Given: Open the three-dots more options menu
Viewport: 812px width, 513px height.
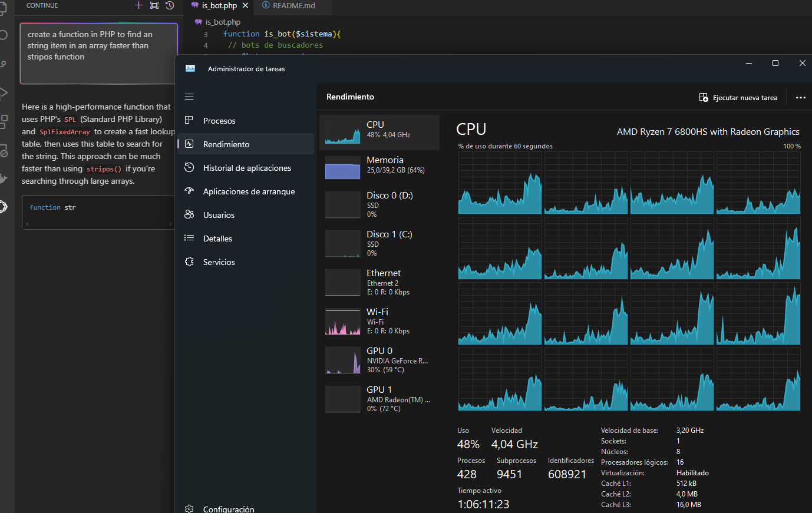Looking at the screenshot, I should pos(800,98).
